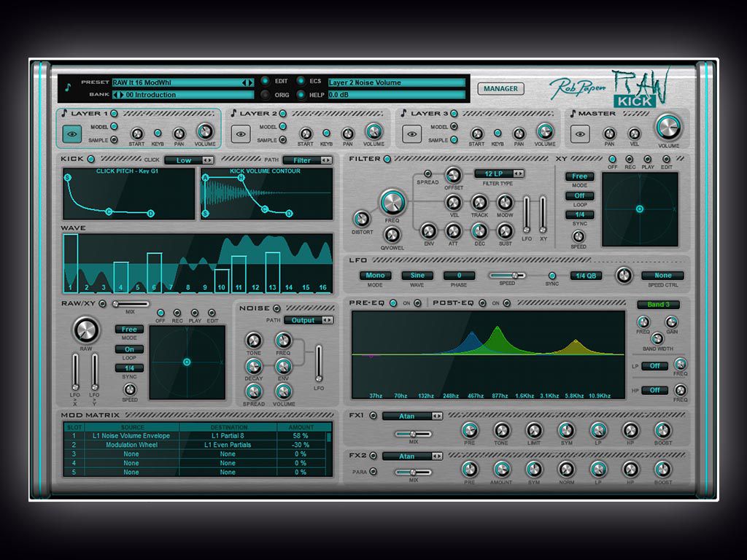Click the music note icon beside Preset
The height and width of the screenshot is (560, 747).
pos(68,87)
